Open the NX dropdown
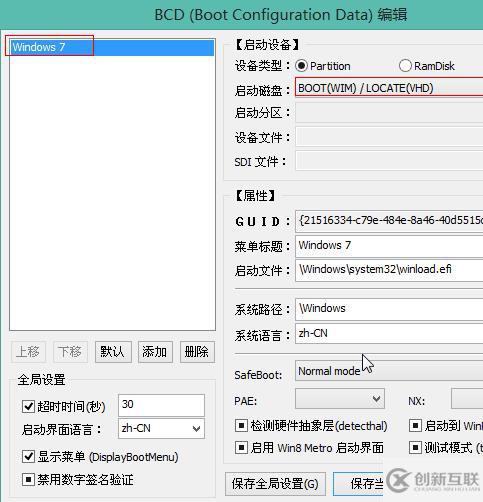The width and height of the screenshot is (483, 502). 467,398
